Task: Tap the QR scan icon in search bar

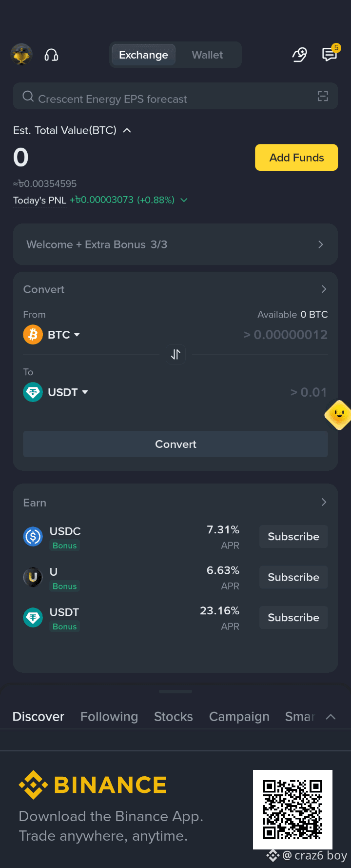Action: point(323,96)
